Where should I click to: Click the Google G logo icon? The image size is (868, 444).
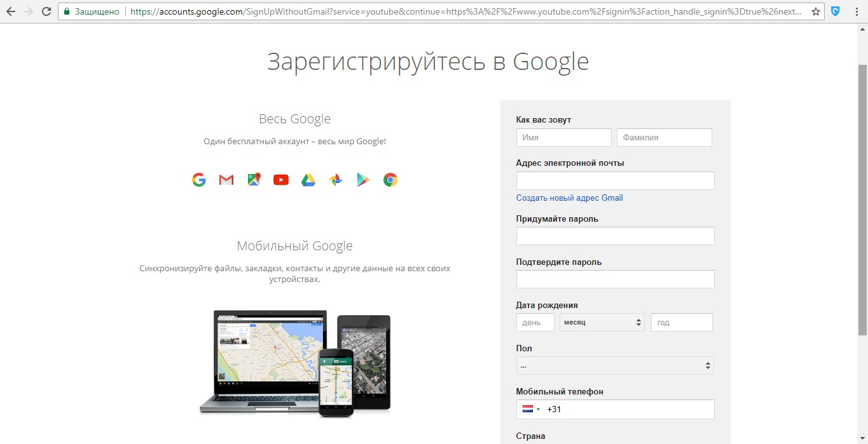tap(199, 180)
